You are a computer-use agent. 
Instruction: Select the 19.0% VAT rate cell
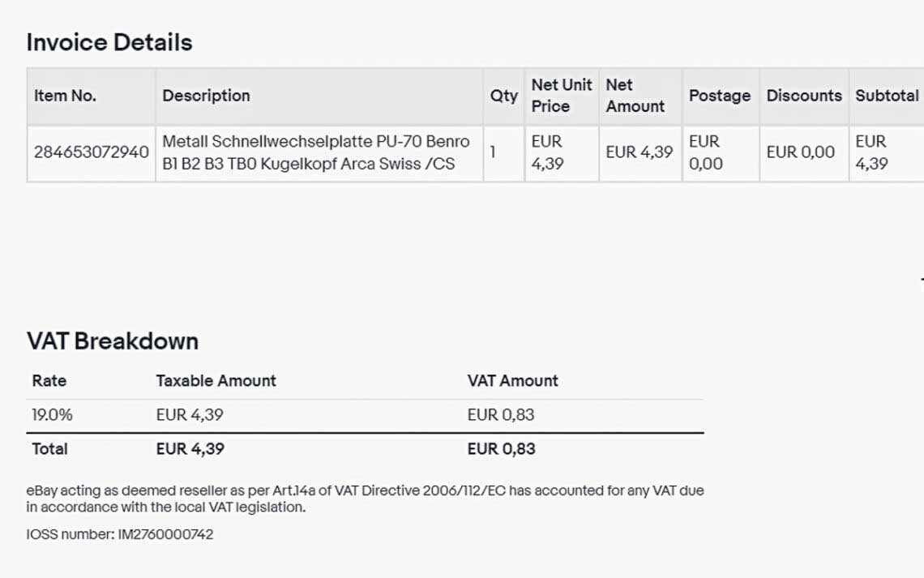pos(52,415)
